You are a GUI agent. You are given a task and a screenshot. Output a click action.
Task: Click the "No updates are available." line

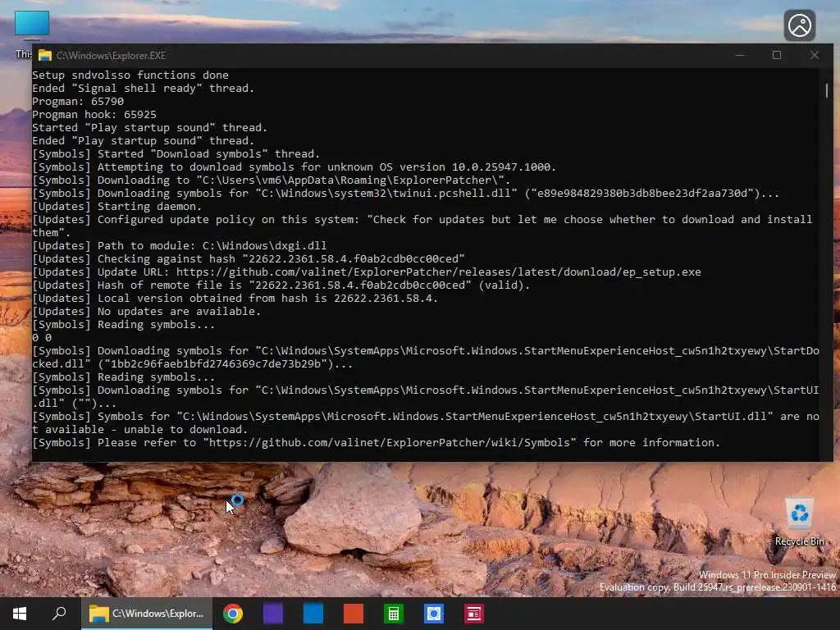tap(146, 311)
